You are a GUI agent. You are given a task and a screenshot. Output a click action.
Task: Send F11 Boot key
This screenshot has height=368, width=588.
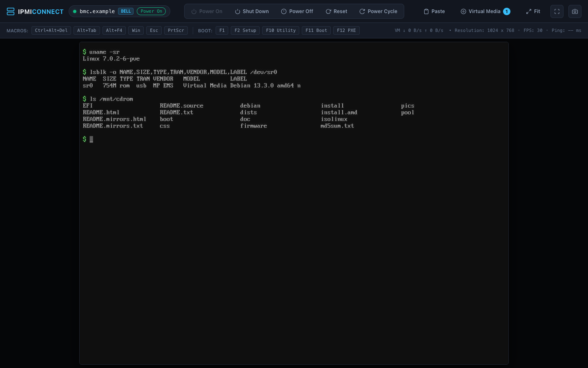pyautogui.click(x=316, y=31)
